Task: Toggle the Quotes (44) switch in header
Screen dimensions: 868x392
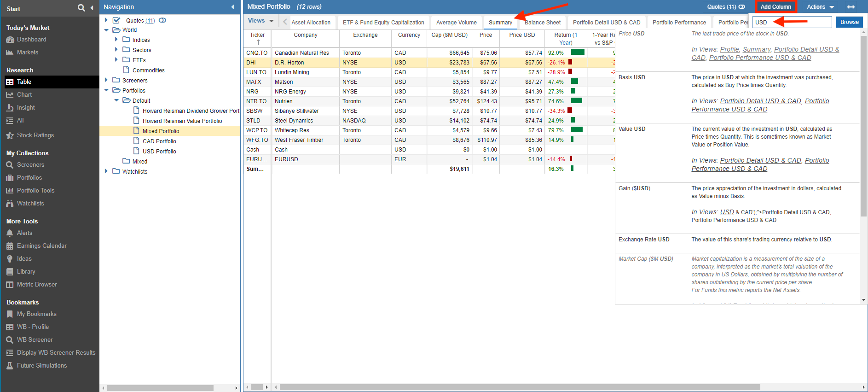Action: pyautogui.click(x=742, y=7)
